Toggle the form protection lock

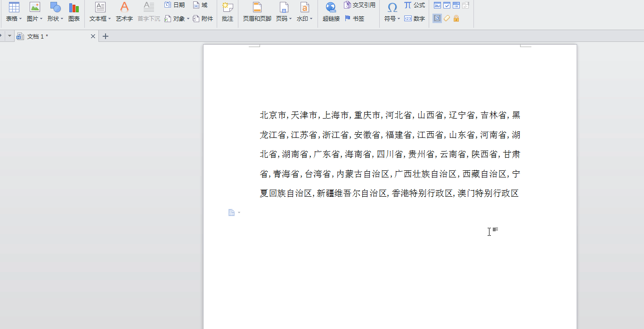456,18
